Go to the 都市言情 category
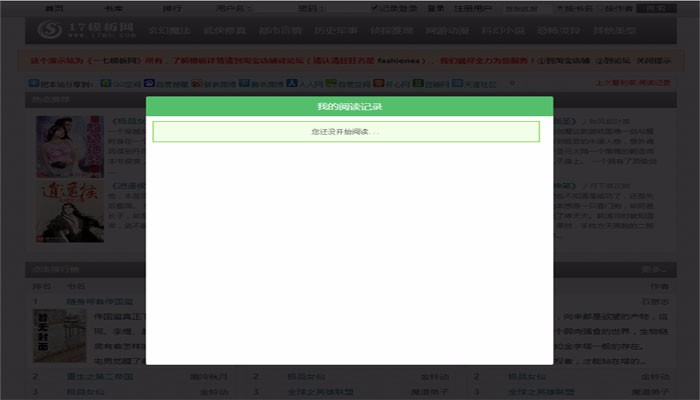The image size is (700, 400). point(280,30)
